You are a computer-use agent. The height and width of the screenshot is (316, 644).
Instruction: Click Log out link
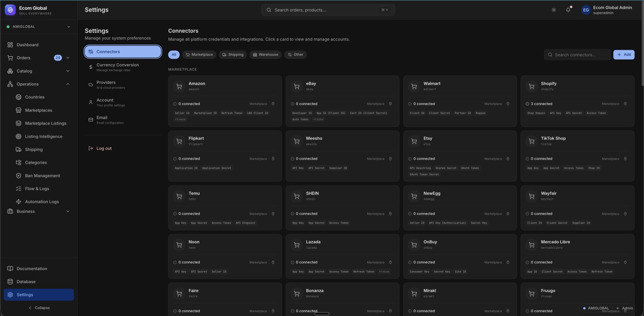click(104, 148)
